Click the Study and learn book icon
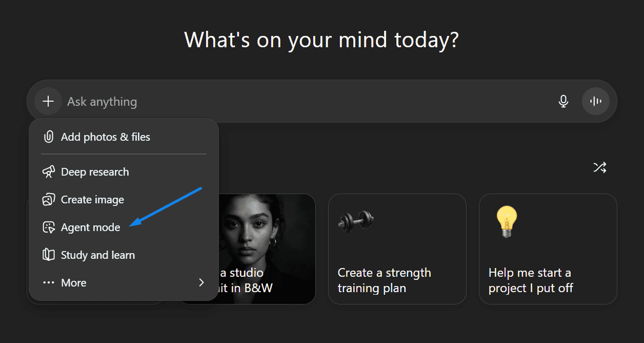 [x=49, y=255]
